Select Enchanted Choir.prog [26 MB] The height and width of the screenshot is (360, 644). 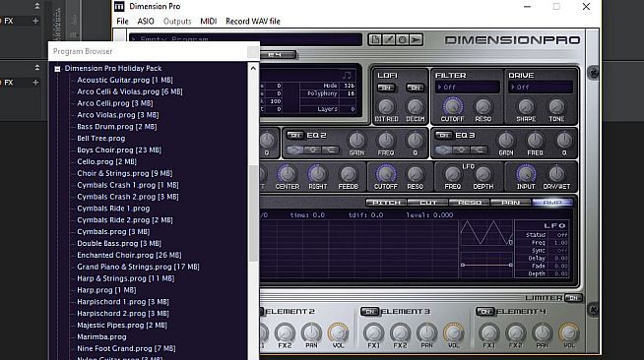(x=129, y=255)
